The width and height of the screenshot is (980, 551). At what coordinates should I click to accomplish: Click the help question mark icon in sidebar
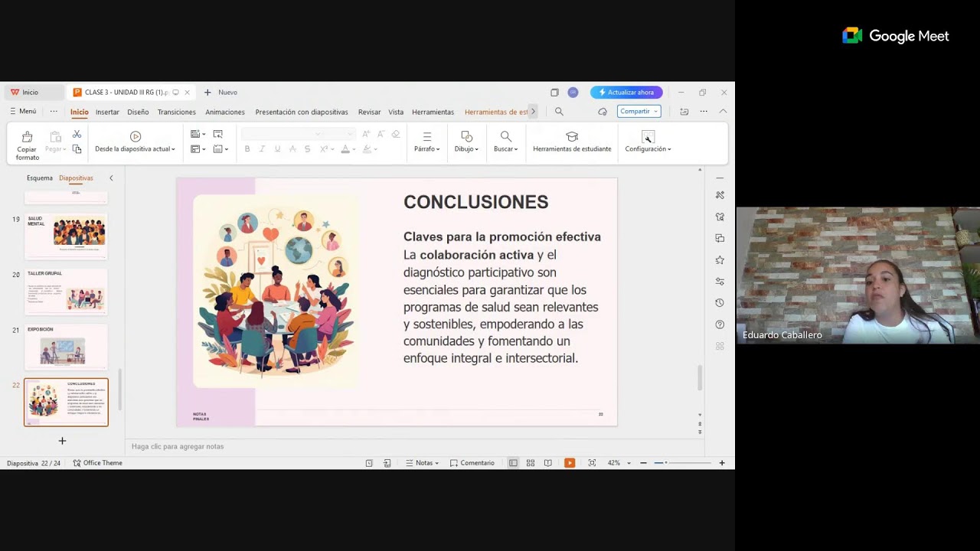[x=720, y=324]
